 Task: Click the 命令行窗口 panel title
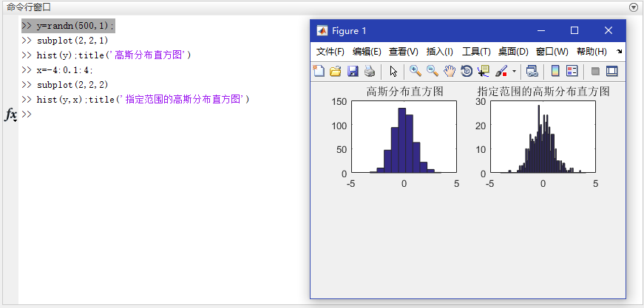click(29, 7)
